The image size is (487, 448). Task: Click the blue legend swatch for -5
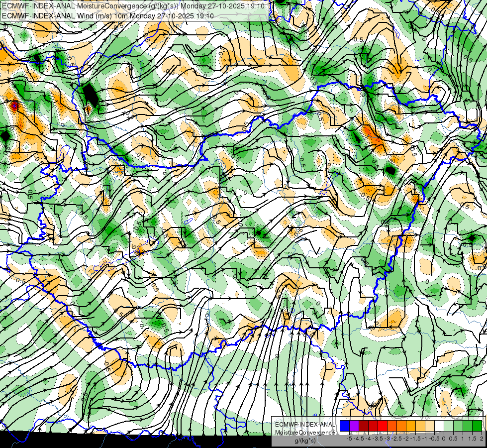[x=345, y=426]
